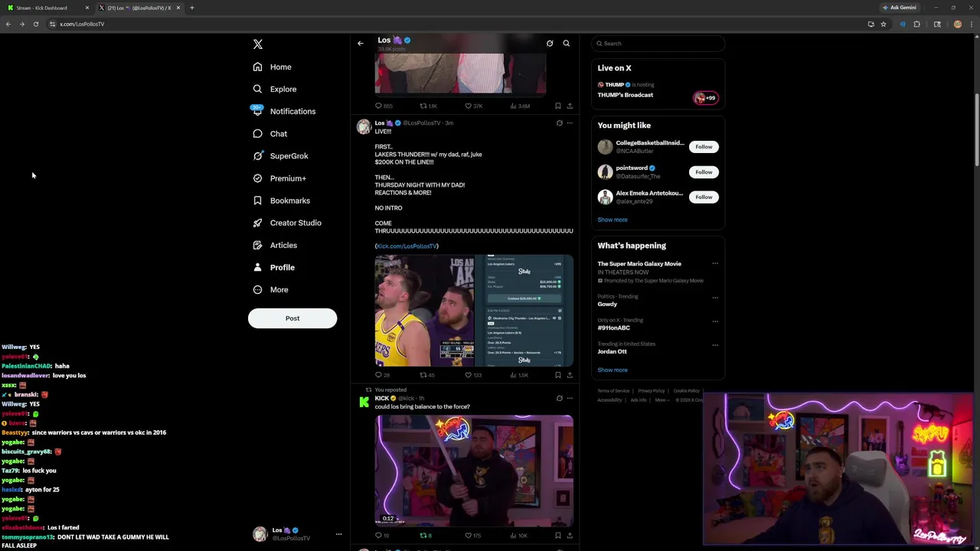Click the Bookmarks sidebar icon

coord(257,201)
